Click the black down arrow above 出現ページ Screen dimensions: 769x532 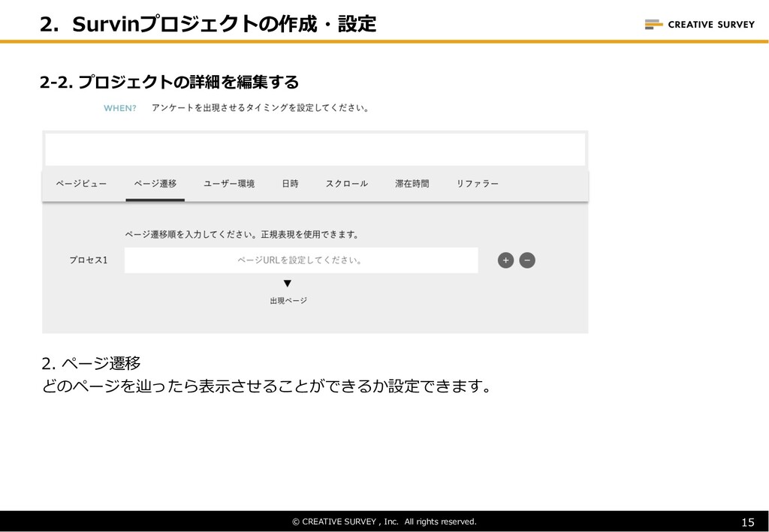click(x=288, y=283)
